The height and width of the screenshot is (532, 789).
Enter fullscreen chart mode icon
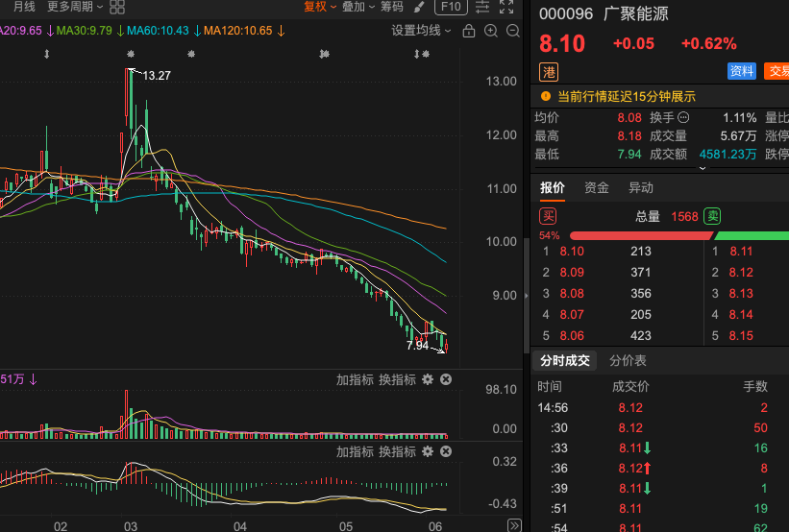(506, 7)
